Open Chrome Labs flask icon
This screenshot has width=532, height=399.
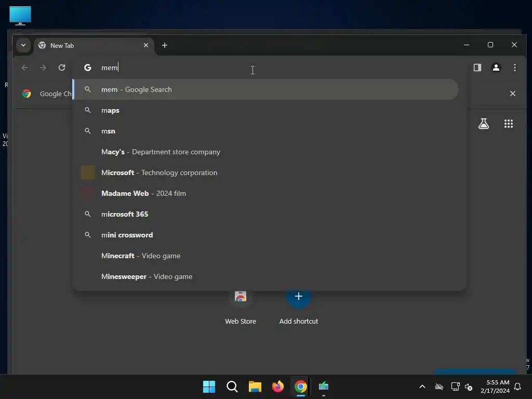pos(484,124)
